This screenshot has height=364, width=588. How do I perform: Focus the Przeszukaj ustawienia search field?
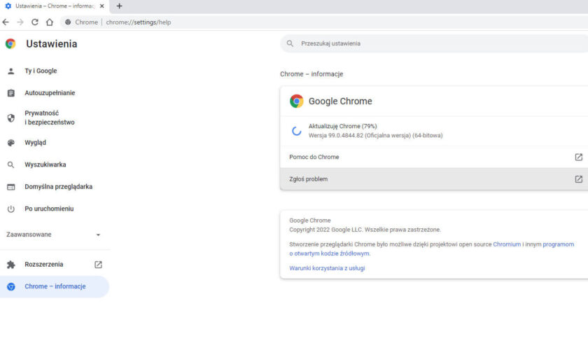pos(435,43)
